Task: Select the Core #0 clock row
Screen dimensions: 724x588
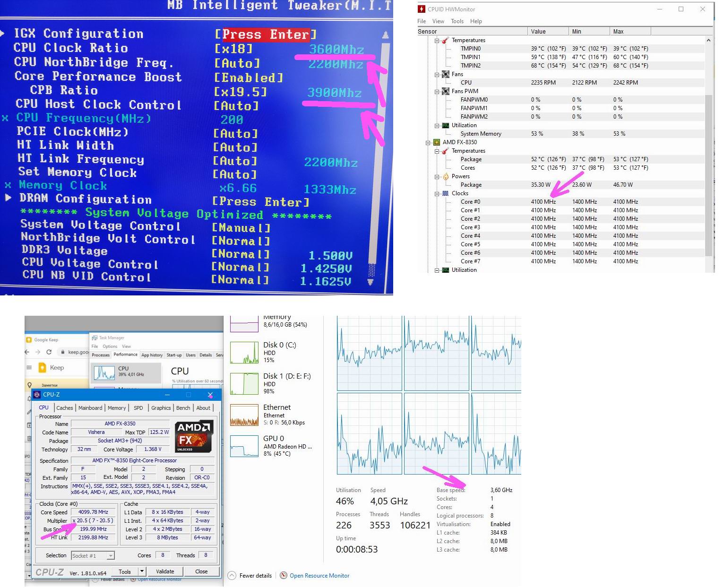Action: (x=561, y=202)
